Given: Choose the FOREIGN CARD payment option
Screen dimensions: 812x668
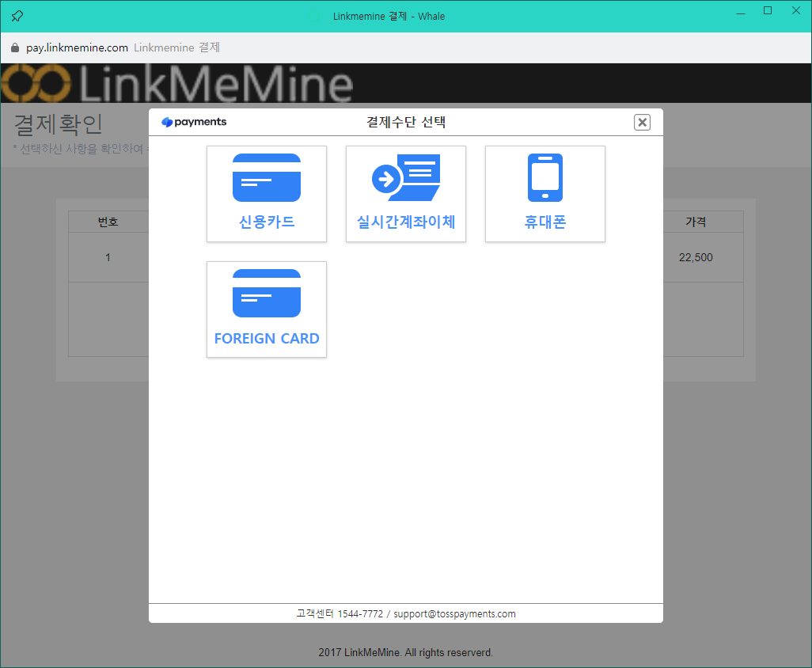Looking at the screenshot, I should point(267,309).
